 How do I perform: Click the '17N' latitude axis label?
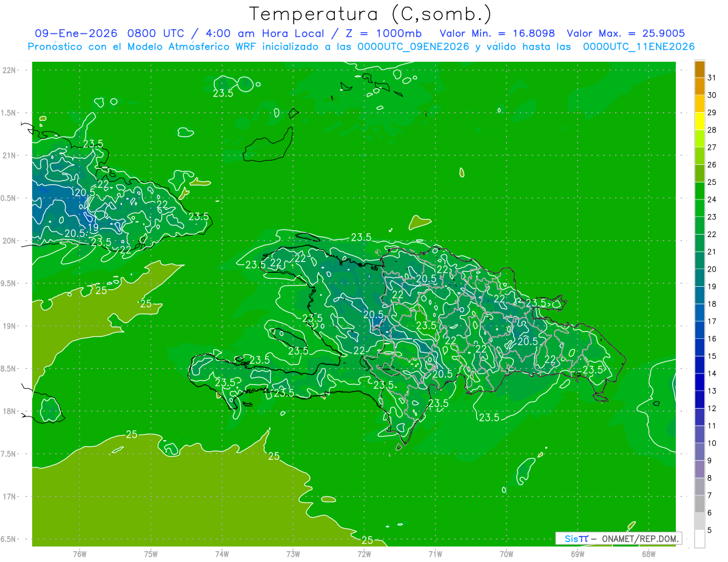[x=8, y=497]
